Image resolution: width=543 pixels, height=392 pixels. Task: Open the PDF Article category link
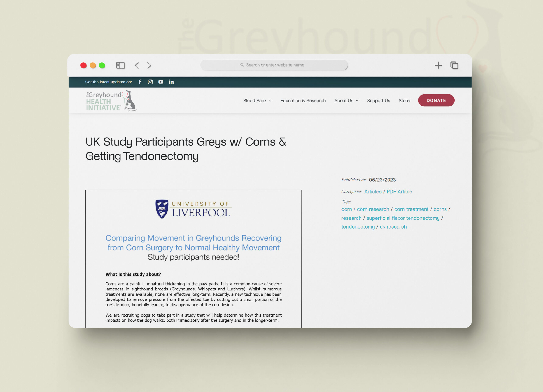click(399, 192)
